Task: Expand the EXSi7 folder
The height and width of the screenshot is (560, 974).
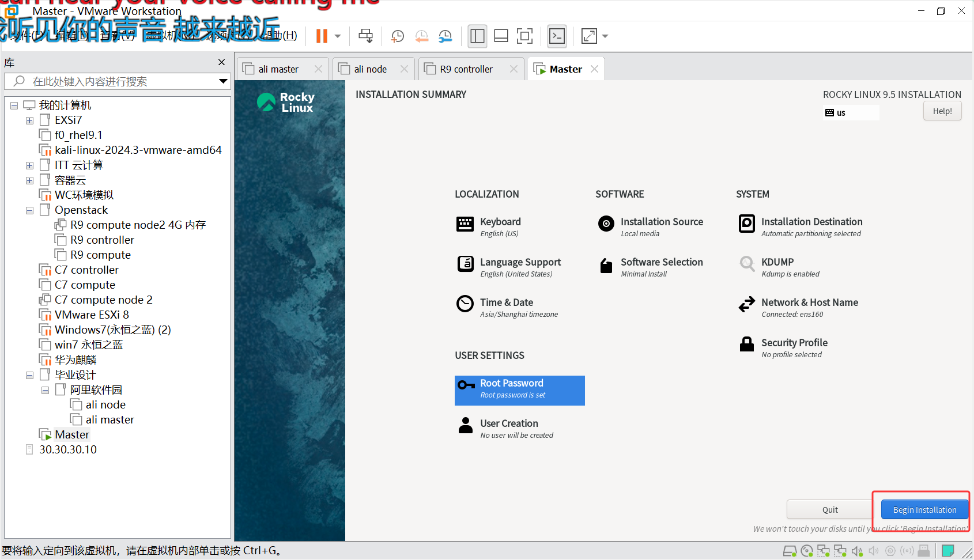Action: click(x=29, y=120)
